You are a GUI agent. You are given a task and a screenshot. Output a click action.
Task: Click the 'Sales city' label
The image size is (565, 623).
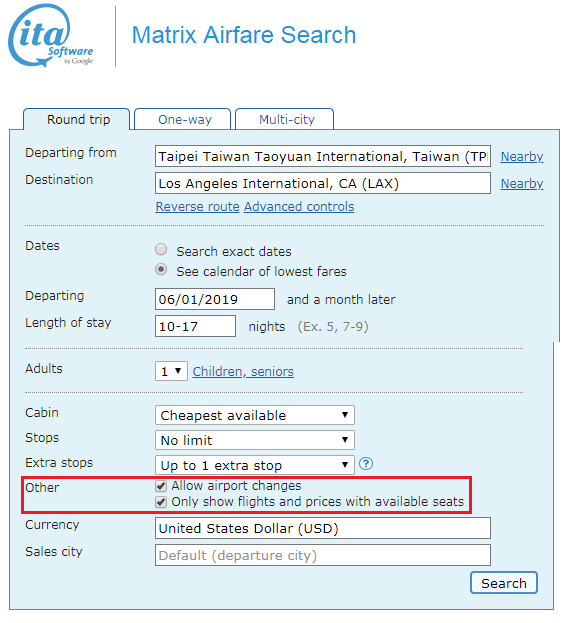coord(54,551)
